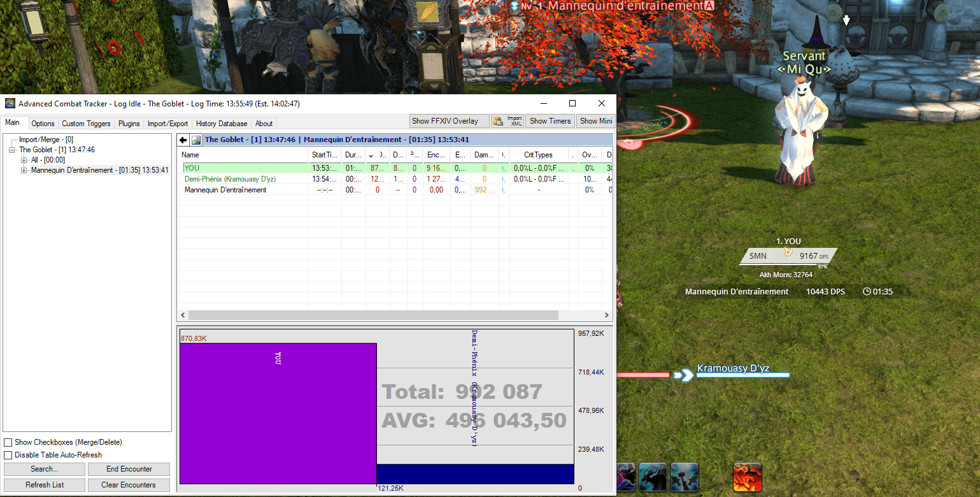Select the Demi-Phénix (Kramouasy D'yz) table row
The height and width of the screenshot is (497, 980).
coord(395,179)
